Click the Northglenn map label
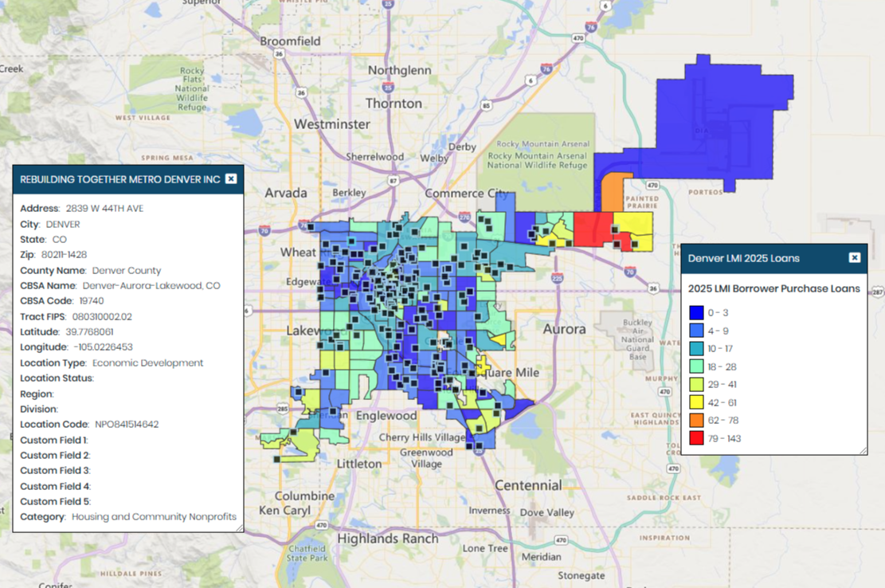Viewport: 885px width, 588px height. [400, 71]
